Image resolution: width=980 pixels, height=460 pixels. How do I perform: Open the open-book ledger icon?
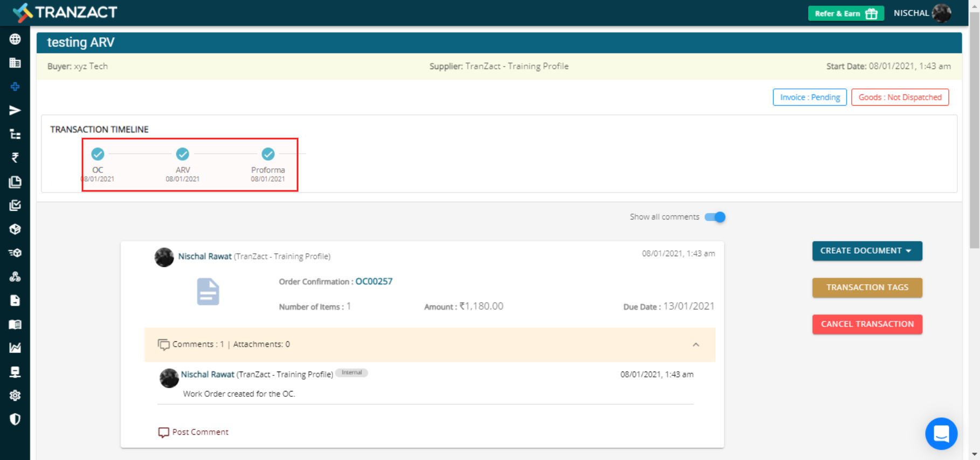coord(15,324)
